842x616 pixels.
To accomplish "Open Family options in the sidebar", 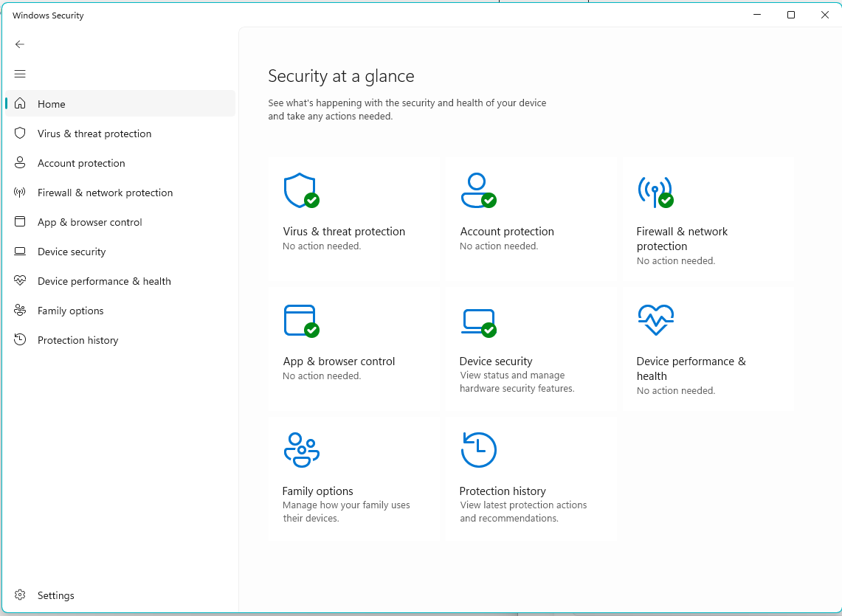I will coord(120,311).
